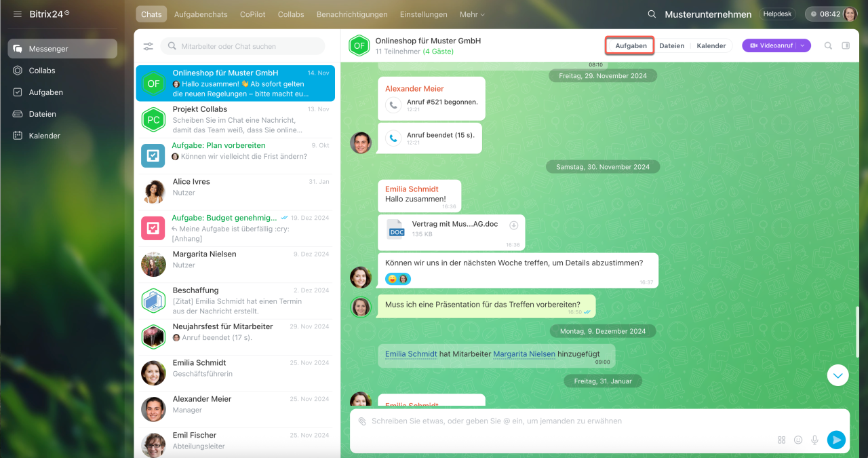Open chat with Margarita Nielsen

[x=235, y=265]
